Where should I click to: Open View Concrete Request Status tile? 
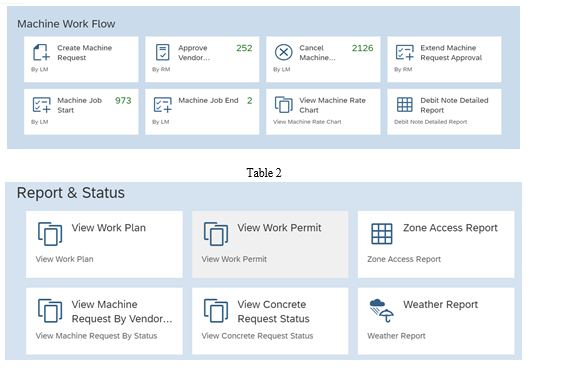point(270,321)
